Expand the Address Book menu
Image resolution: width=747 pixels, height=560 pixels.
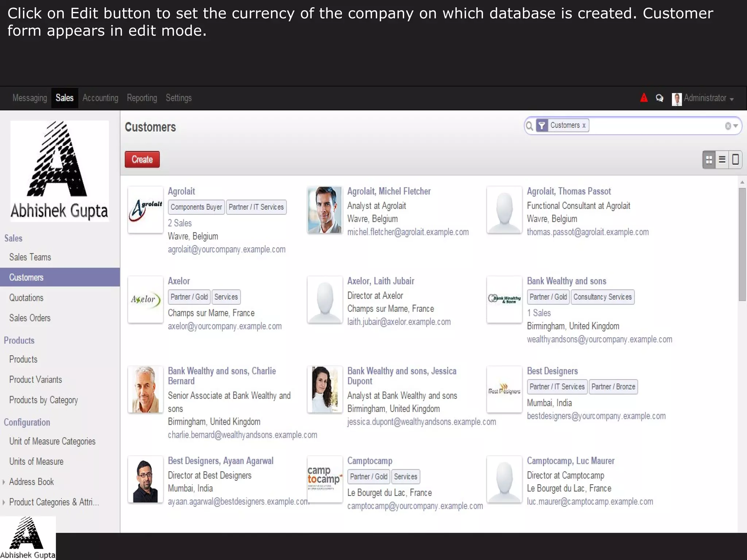[x=31, y=482]
